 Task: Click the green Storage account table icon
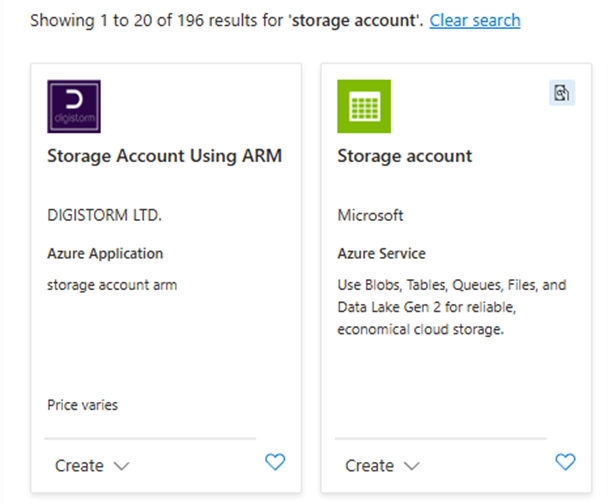tap(364, 106)
